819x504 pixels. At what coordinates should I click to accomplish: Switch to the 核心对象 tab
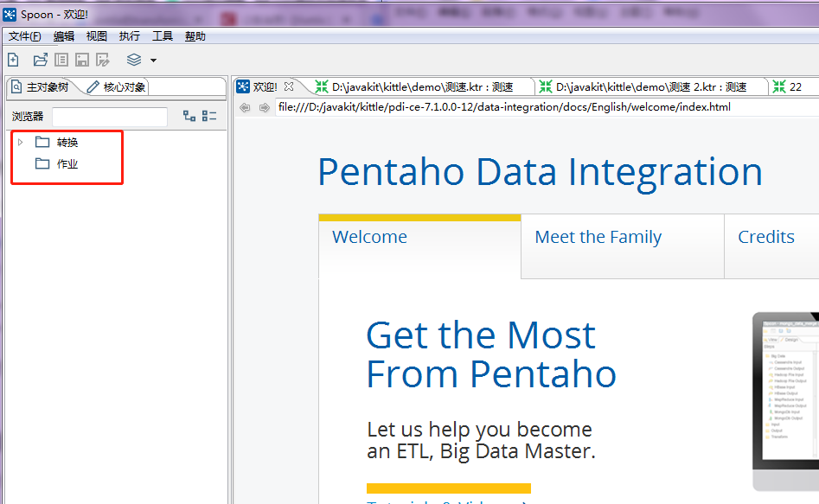(x=117, y=86)
